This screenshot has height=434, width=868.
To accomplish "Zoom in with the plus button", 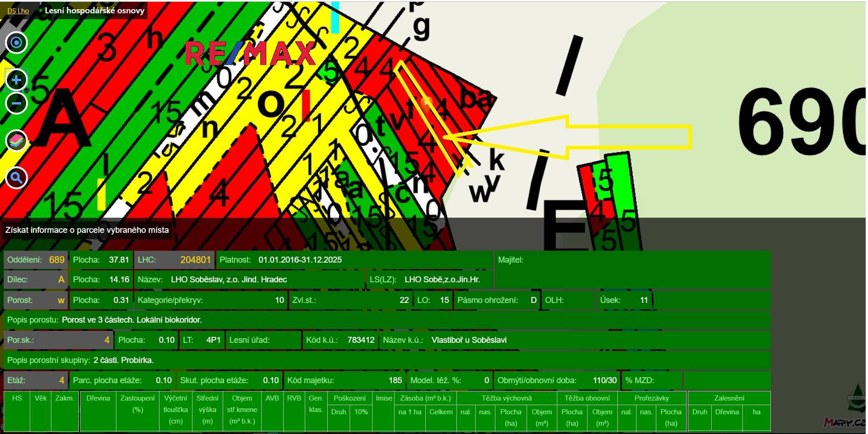I will tap(16, 80).
